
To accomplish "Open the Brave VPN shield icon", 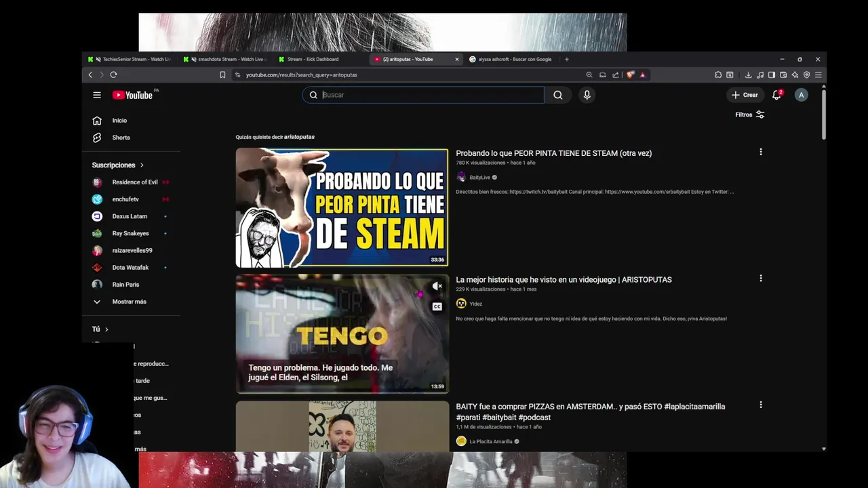I will (x=807, y=75).
